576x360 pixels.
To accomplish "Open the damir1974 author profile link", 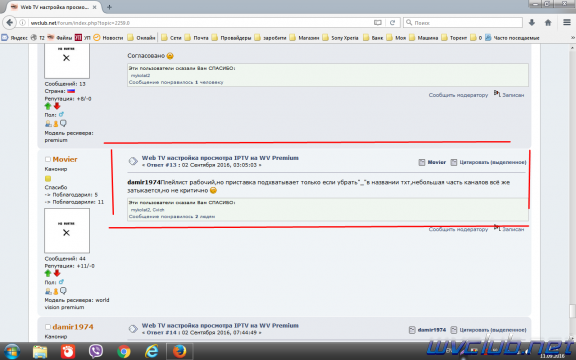I will tap(73, 327).
